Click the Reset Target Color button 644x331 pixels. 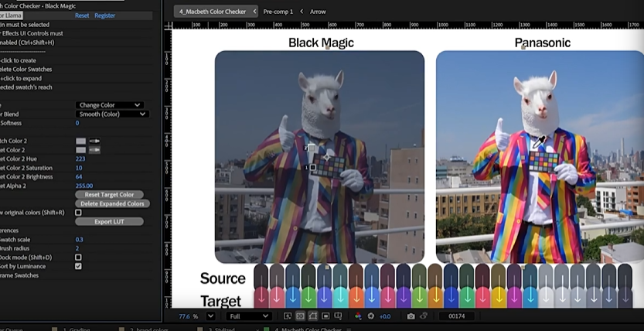pyautogui.click(x=109, y=195)
